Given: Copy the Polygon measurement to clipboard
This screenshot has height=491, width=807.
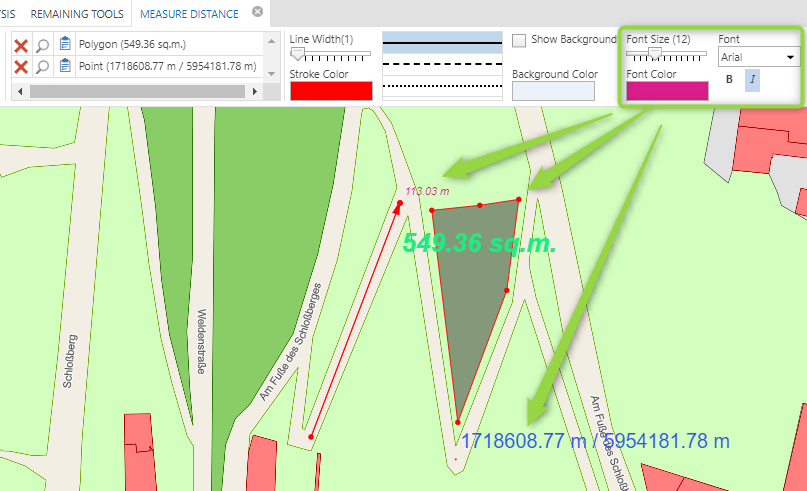Looking at the screenshot, I should point(65,45).
